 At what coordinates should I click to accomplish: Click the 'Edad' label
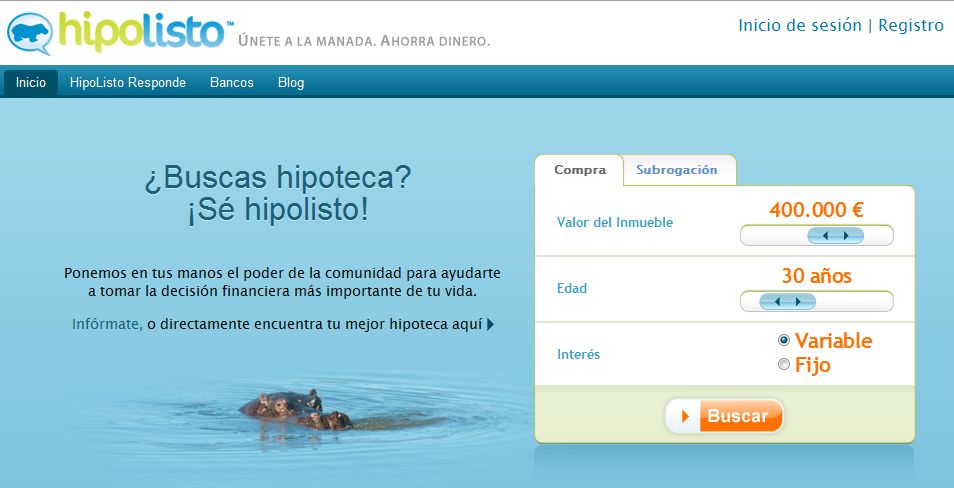coord(572,288)
